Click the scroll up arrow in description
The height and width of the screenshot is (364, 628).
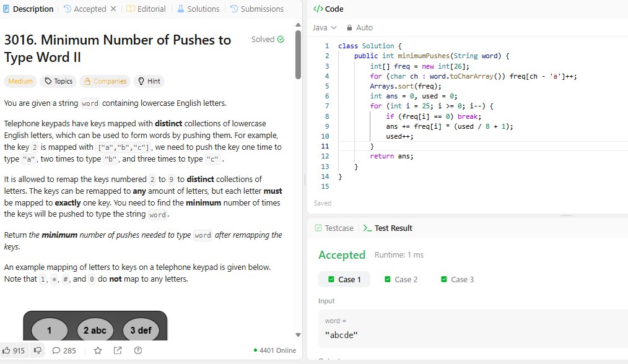[298, 25]
